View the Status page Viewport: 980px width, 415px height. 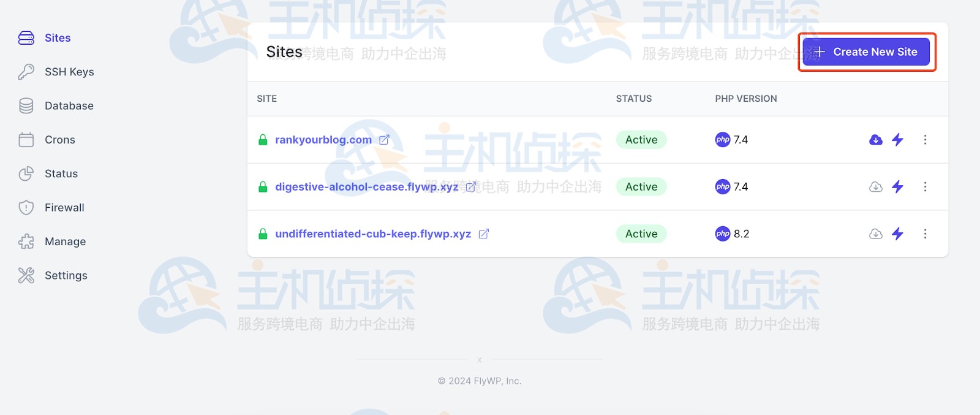(x=61, y=173)
